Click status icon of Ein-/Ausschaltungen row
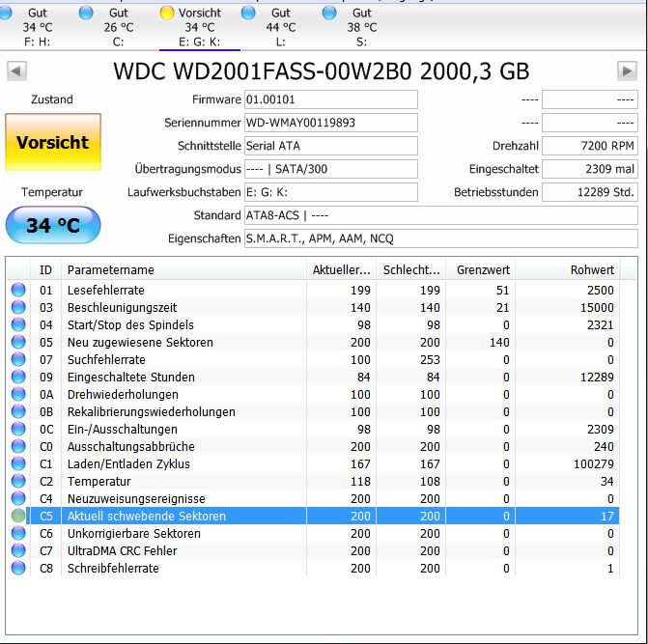 [18, 429]
